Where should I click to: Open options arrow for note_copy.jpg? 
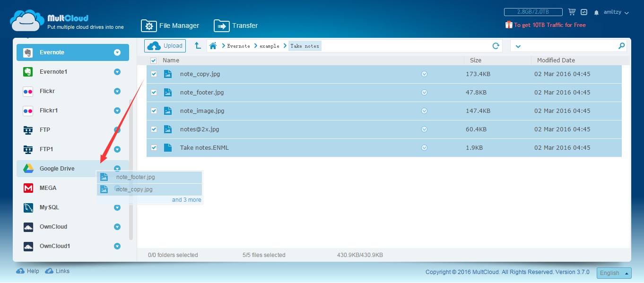[424, 74]
